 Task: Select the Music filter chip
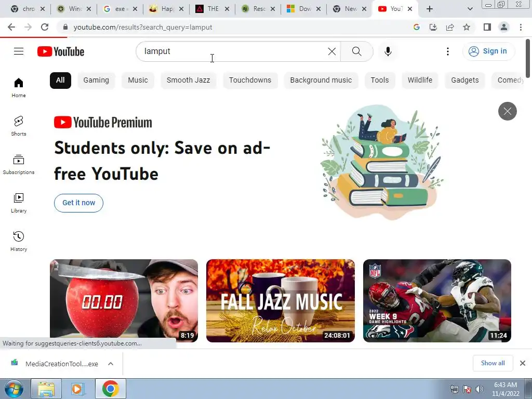(x=138, y=81)
